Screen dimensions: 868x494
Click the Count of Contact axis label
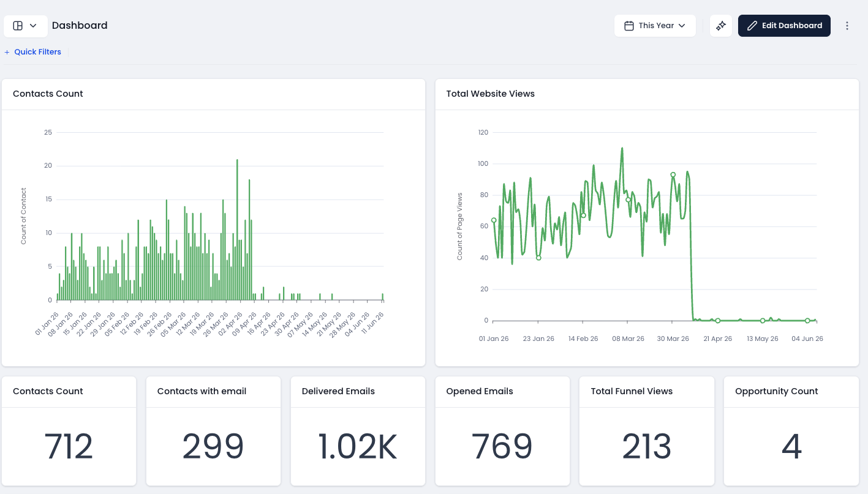tap(24, 216)
